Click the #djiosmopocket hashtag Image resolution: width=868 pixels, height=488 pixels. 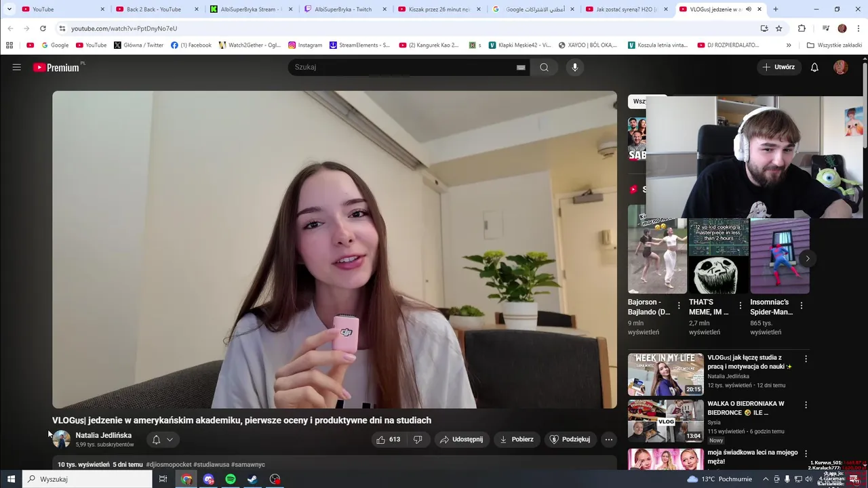169,464
